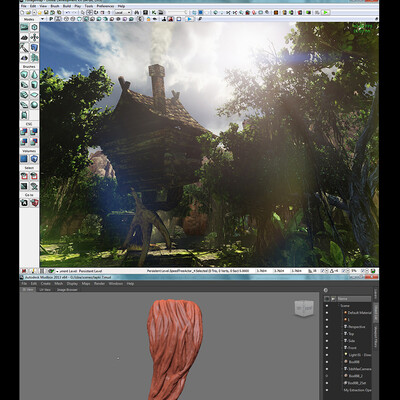This screenshot has height=400, width=400.
Task: Toggle visibility of Perspective camera object
Action: [327, 327]
